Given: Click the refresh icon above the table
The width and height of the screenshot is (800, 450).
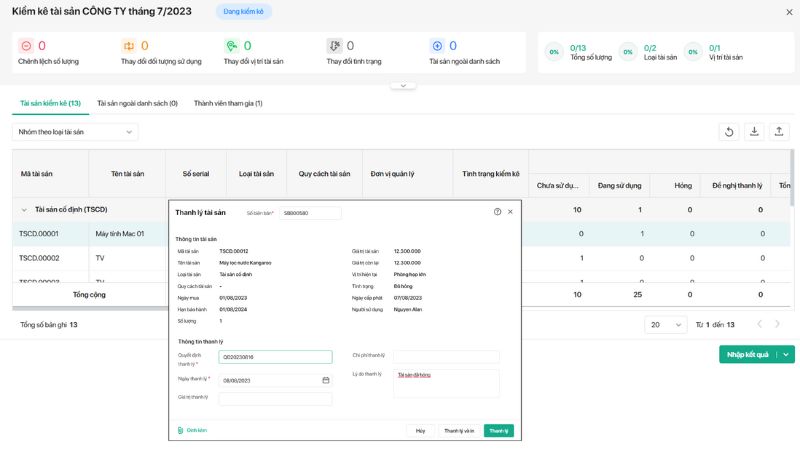Looking at the screenshot, I should pyautogui.click(x=730, y=132).
